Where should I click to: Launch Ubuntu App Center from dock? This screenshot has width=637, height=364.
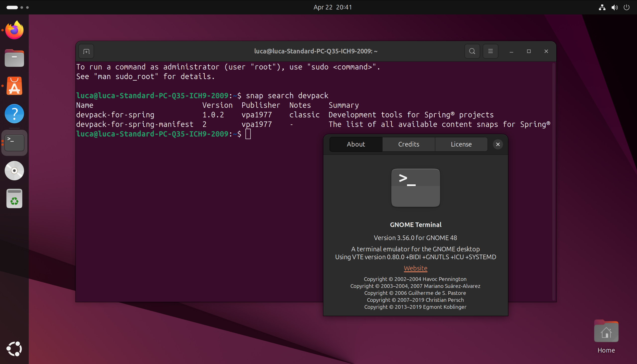(14, 86)
